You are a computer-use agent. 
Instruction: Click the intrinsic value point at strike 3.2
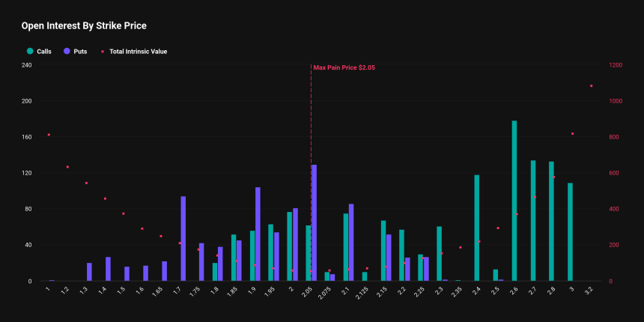591,86
